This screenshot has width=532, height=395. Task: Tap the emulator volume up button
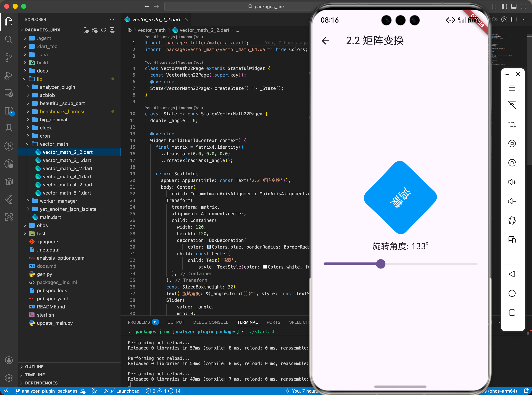pyautogui.click(x=512, y=182)
